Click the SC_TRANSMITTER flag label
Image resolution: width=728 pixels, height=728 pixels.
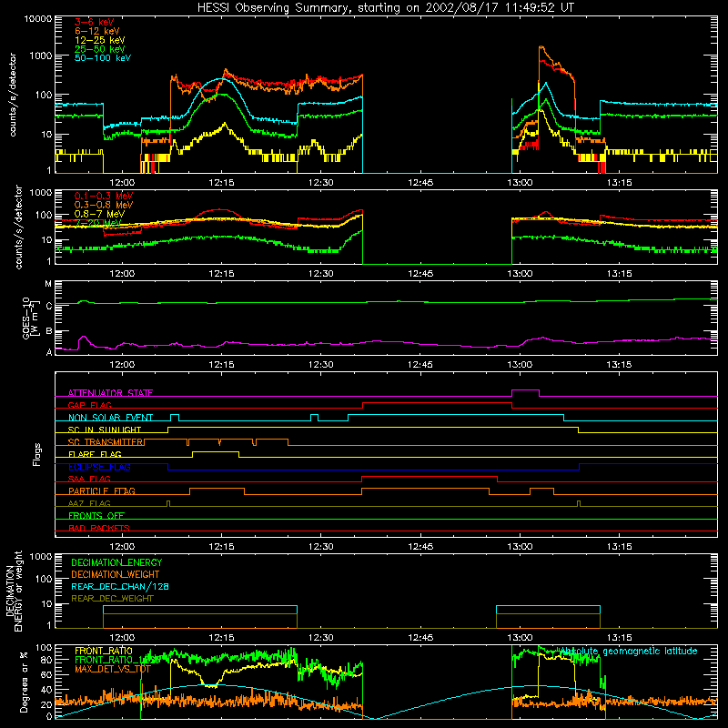pos(106,442)
